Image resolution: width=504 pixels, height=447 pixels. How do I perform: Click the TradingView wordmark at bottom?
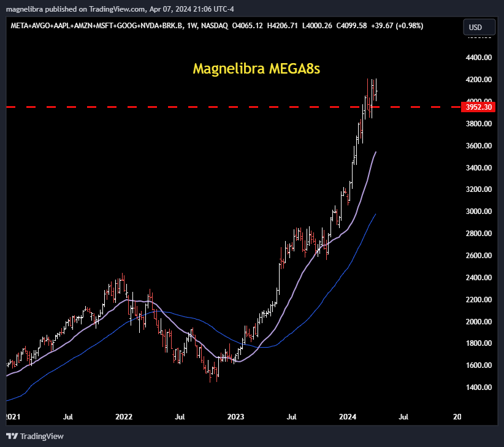[42, 436]
